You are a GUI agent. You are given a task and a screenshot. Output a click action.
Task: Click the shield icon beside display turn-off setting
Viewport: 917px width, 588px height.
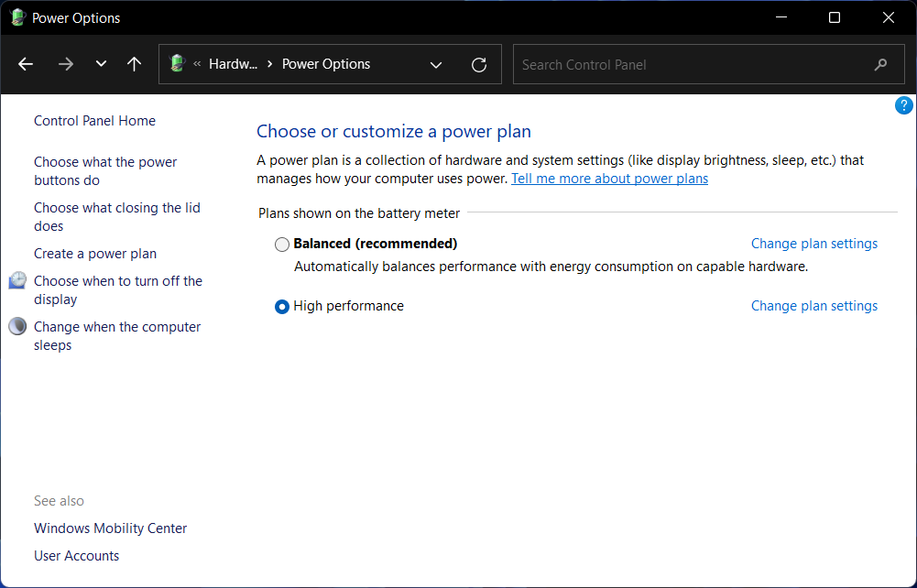coord(16,280)
